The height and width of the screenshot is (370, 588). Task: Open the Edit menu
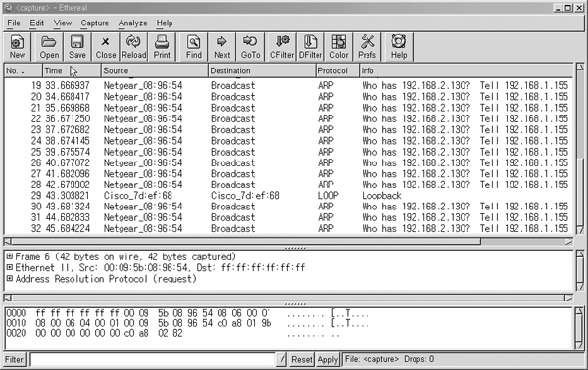pyautogui.click(x=37, y=23)
